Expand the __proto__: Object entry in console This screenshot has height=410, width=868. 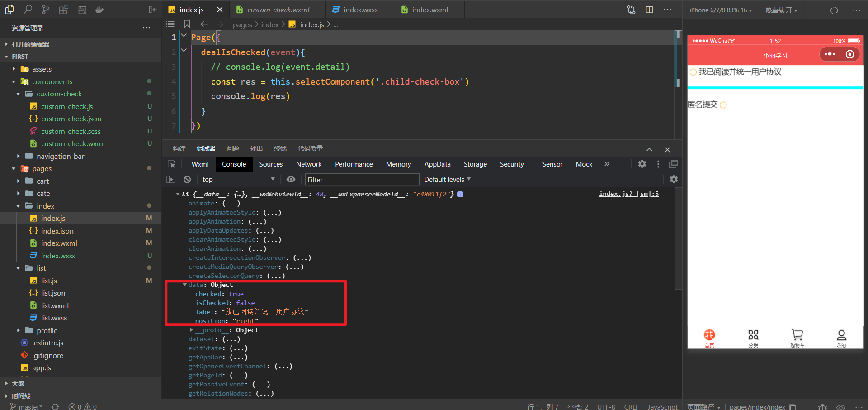[191, 330]
